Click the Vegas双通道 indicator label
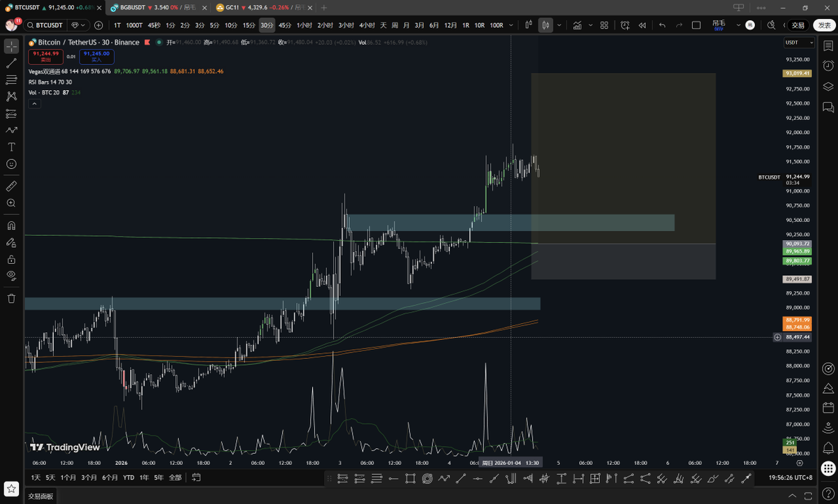 pos(45,71)
